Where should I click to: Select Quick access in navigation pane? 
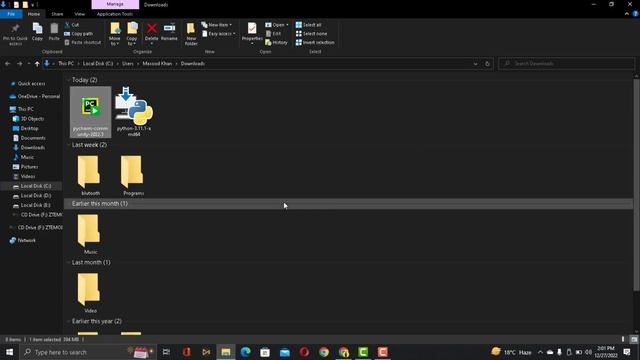pyautogui.click(x=31, y=83)
